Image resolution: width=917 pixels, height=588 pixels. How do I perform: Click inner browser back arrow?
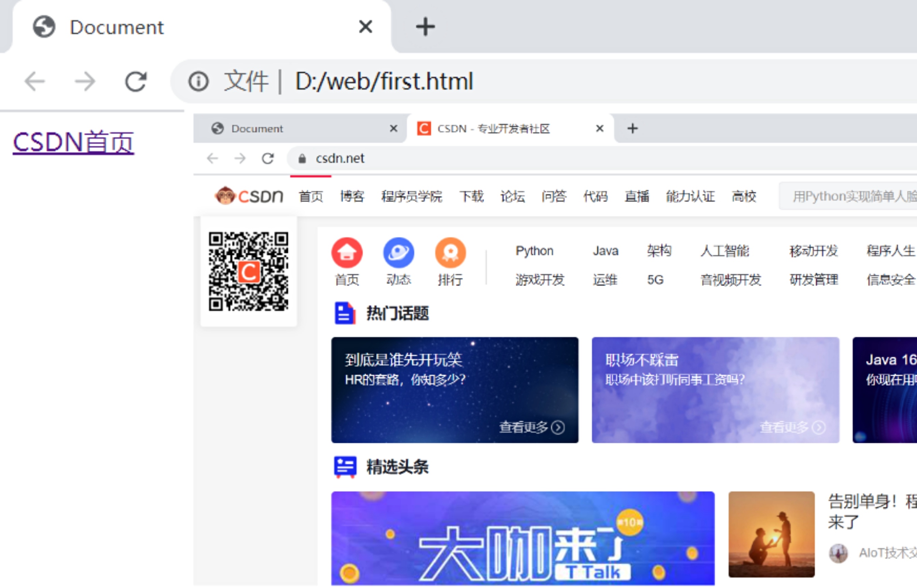point(212,158)
